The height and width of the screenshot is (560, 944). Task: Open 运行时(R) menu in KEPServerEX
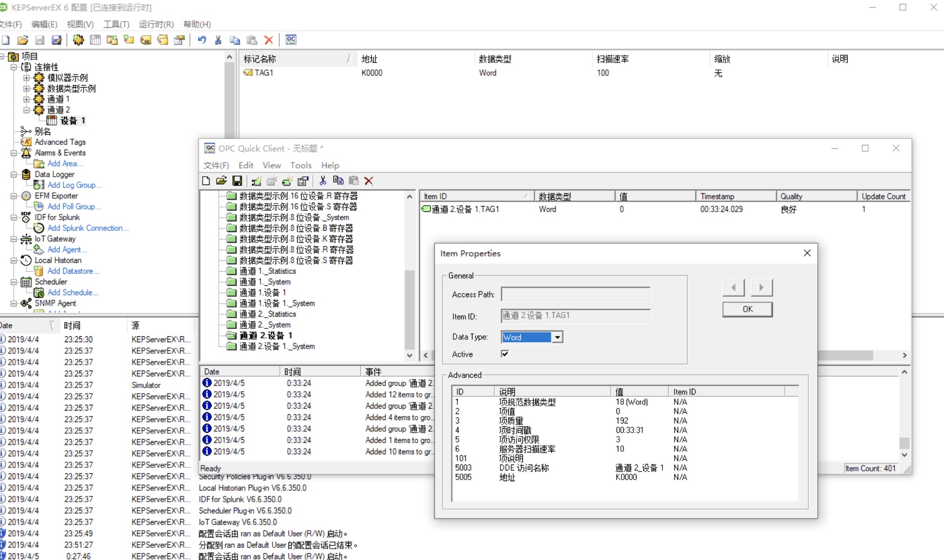pos(156,24)
